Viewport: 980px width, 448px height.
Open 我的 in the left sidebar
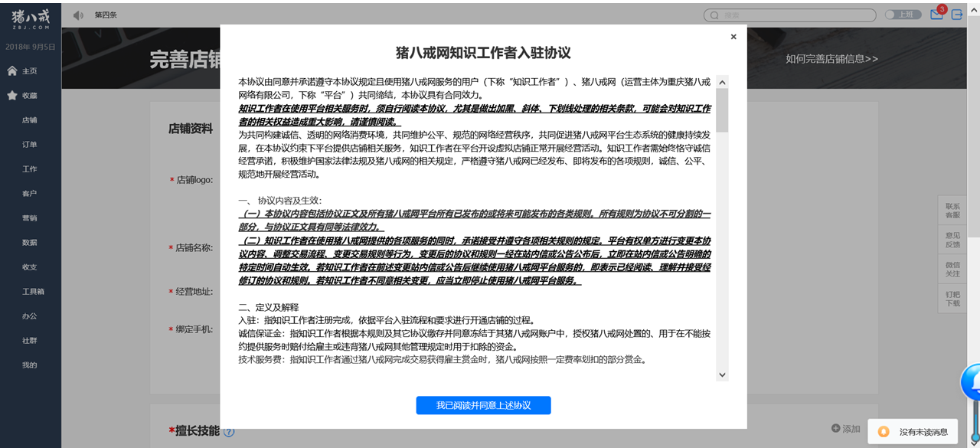point(30,365)
